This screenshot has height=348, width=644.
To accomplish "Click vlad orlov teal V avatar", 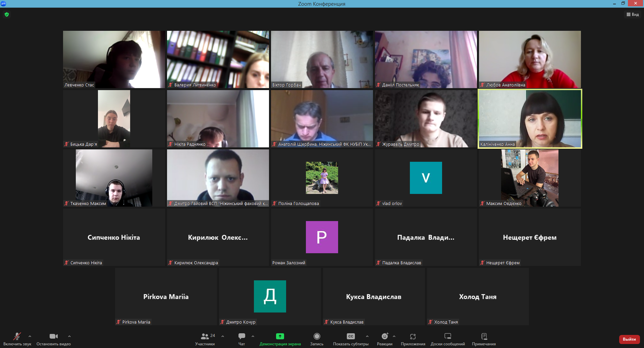I will (x=426, y=178).
